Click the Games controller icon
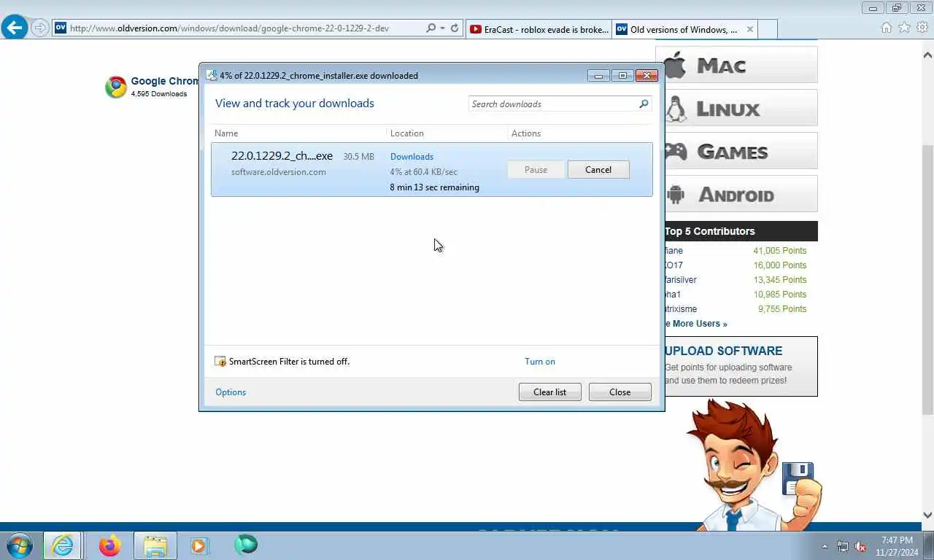This screenshot has height=560, width=934. tap(676, 151)
